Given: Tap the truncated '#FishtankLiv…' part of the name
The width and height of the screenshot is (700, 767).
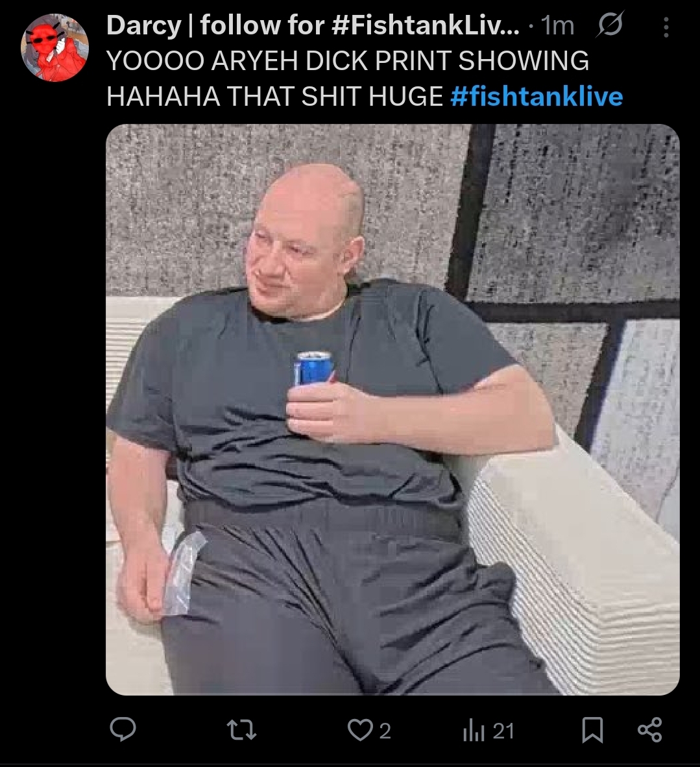Looking at the screenshot, I should (426, 25).
